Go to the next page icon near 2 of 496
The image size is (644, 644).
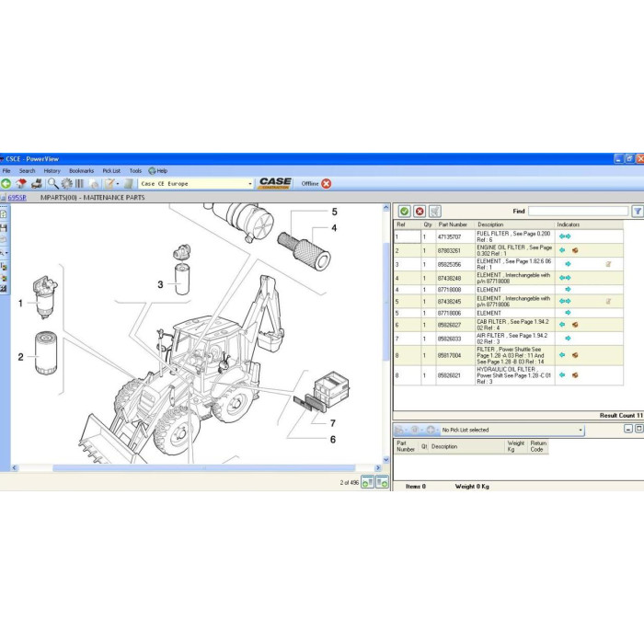[x=382, y=482]
